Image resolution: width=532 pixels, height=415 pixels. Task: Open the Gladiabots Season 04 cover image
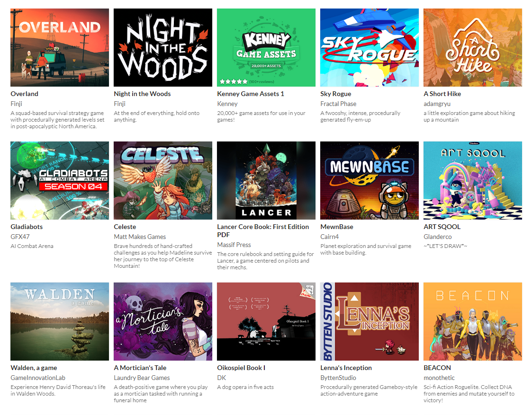click(60, 181)
